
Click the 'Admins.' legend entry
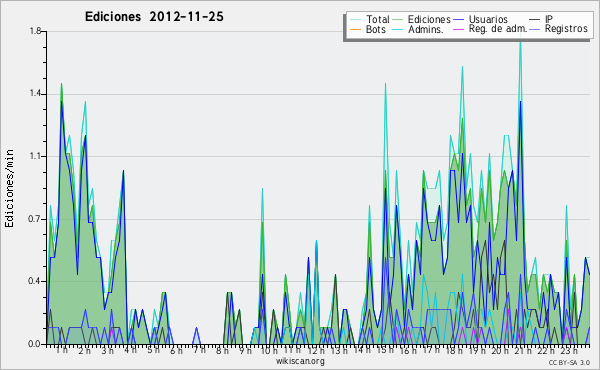click(x=426, y=29)
